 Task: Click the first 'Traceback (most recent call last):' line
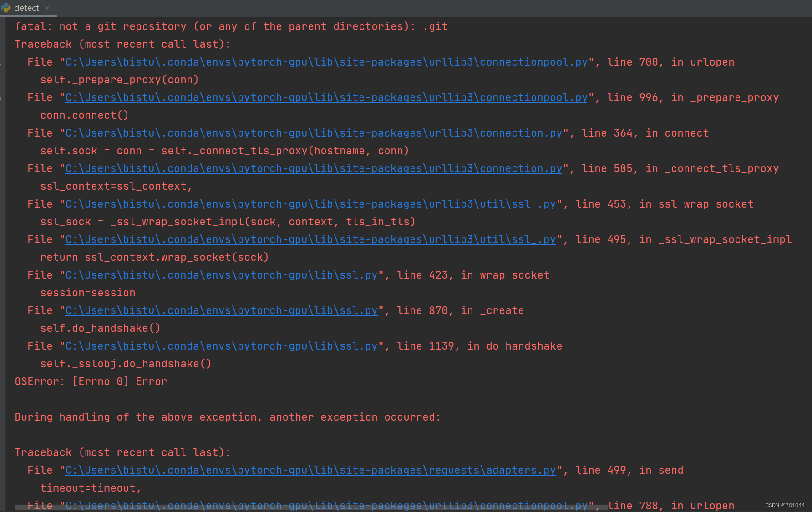[123, 44]
